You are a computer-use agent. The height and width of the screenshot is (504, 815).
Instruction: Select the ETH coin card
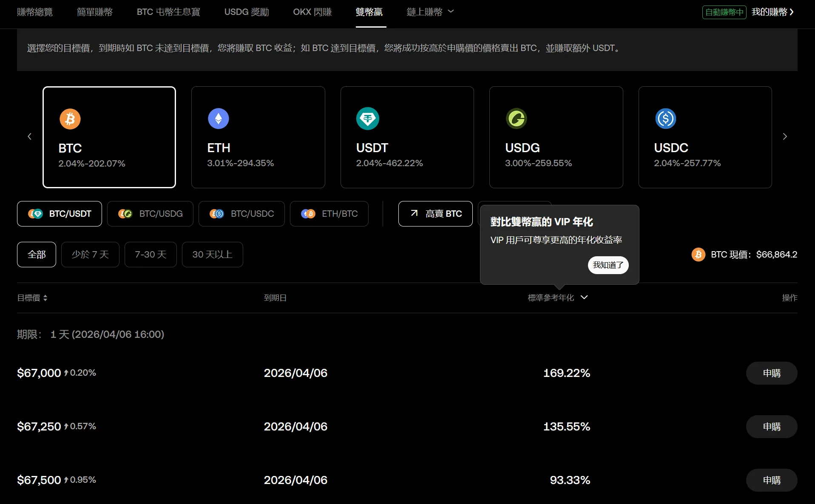(258, 137)
